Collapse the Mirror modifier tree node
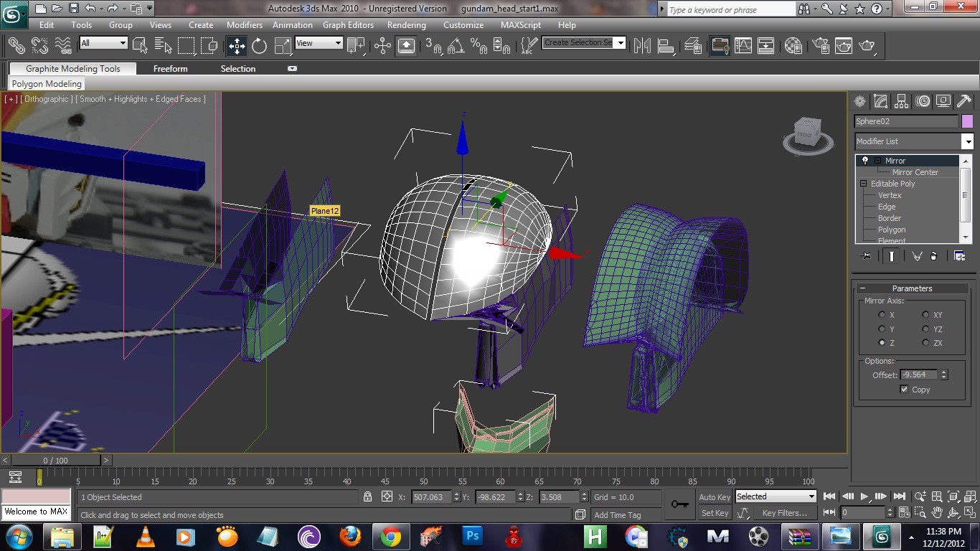The image size is (980, 551). [x=877, y=161]
